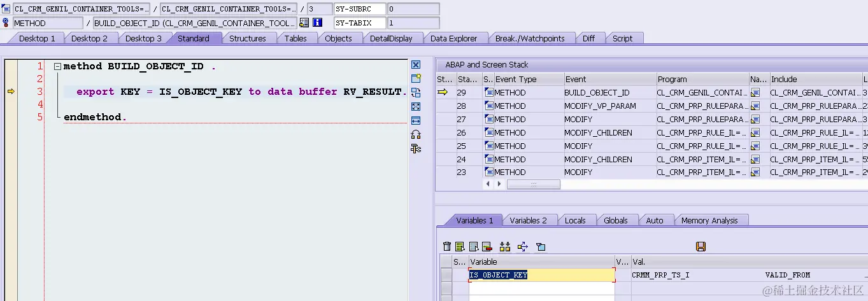
Task: Click the stack's horizontal scrollbar left arrow
Action: (x=488, y=184)
